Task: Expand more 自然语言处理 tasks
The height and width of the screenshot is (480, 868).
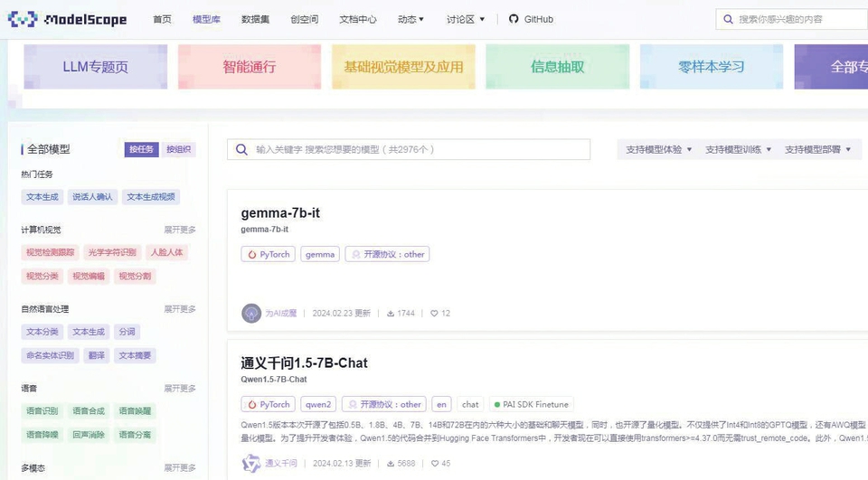Action: (x=179, y=309)
